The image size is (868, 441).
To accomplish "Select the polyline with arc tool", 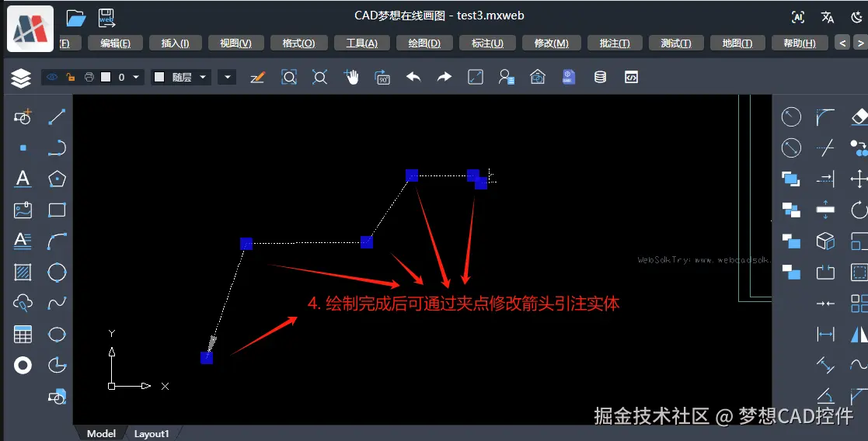I will pos(57,148).
